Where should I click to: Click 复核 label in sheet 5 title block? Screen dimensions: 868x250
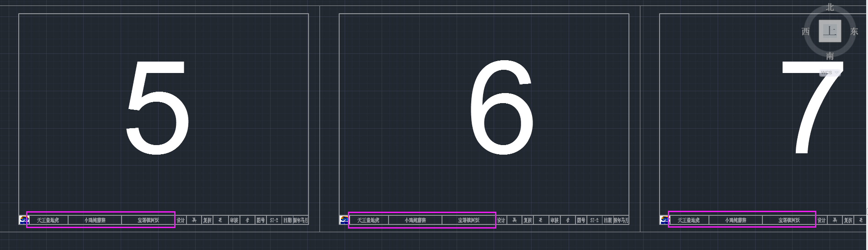click(x=208, y=220)
